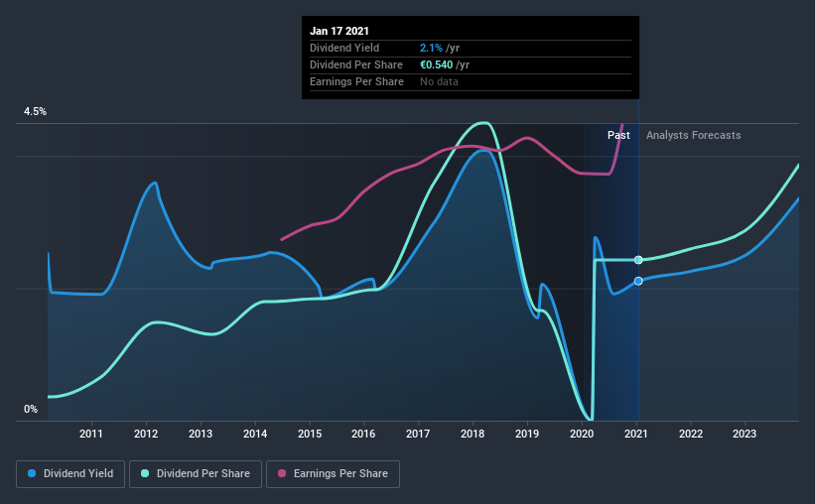Click the 2017 x-axis label
Viewport: 815px width, 504px height.
tap(418, 434)
